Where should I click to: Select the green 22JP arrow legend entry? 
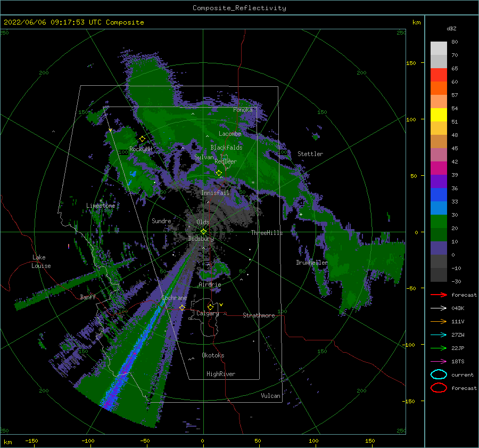pos(439,348)
